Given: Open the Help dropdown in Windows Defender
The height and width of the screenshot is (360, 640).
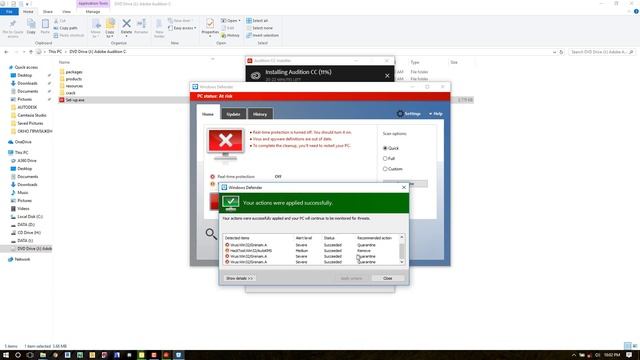Looking at the screenshot, I should [x=436, y=114].
